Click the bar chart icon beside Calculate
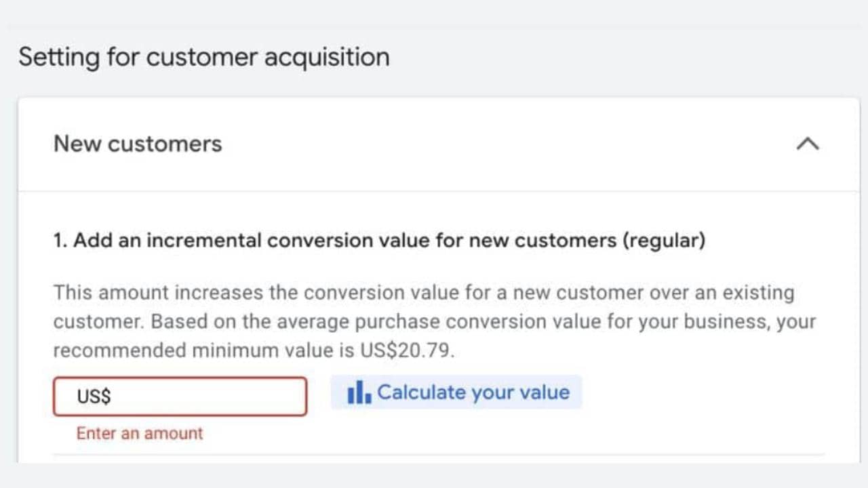868x488 pixels. click(x=359, y=392)
